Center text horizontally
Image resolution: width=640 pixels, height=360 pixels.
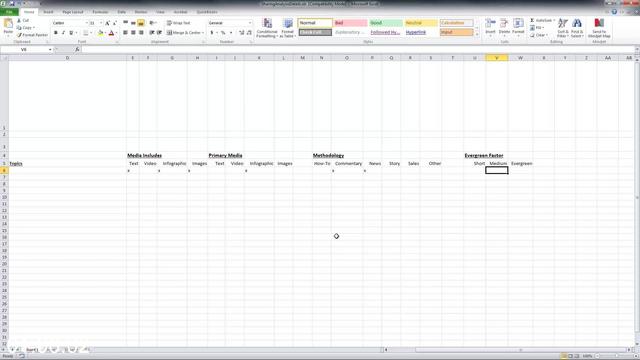[133, 33]
